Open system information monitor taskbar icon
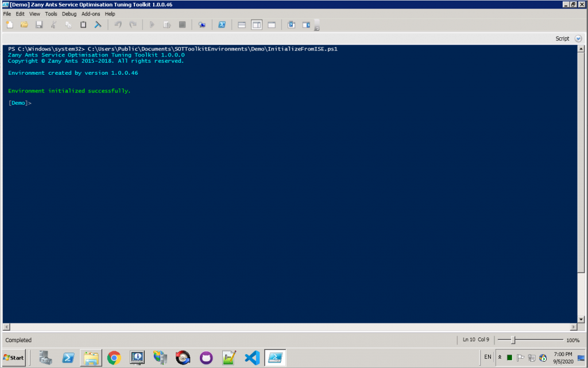 (x=137, y=358)
